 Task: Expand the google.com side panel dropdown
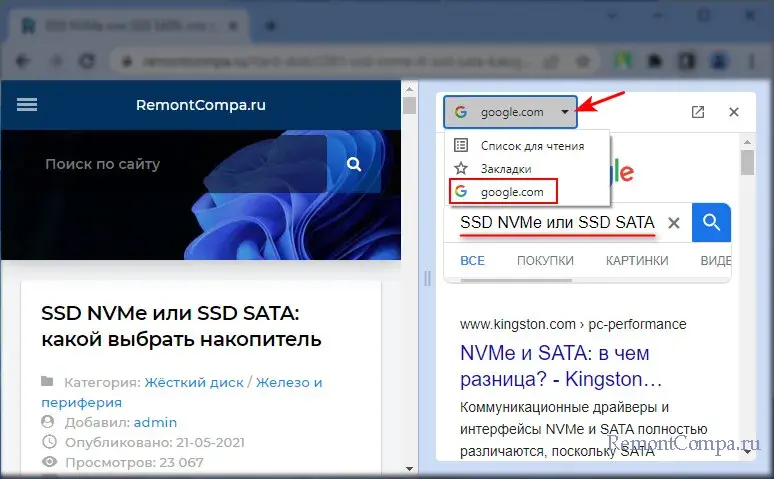tap(565, 112)
